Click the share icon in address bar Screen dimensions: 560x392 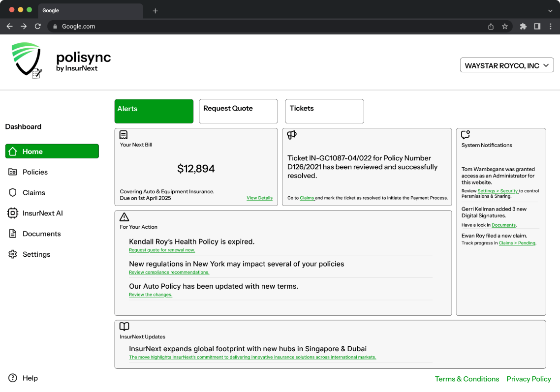[491, 27]
